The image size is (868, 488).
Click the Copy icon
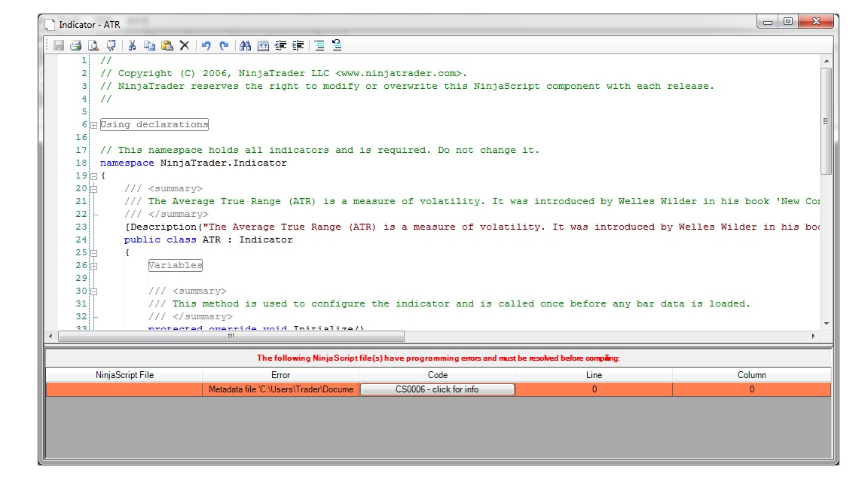click(x=149, y=45)
